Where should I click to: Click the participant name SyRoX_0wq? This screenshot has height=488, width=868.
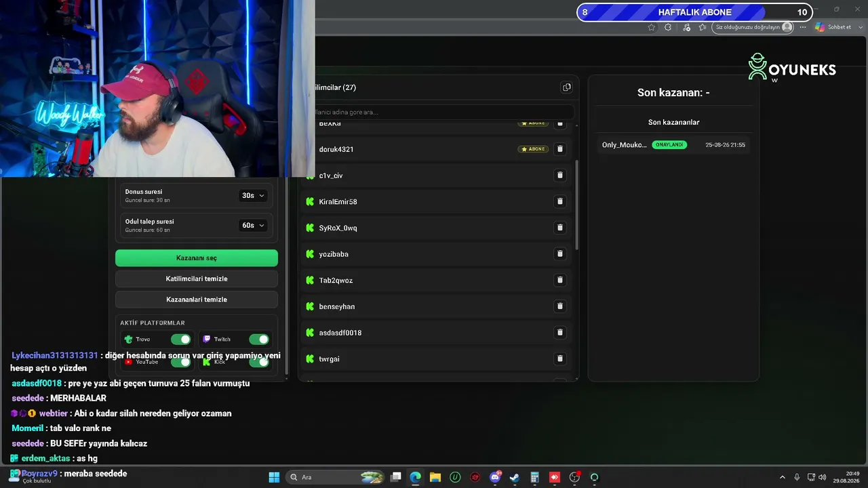point(338,228)
